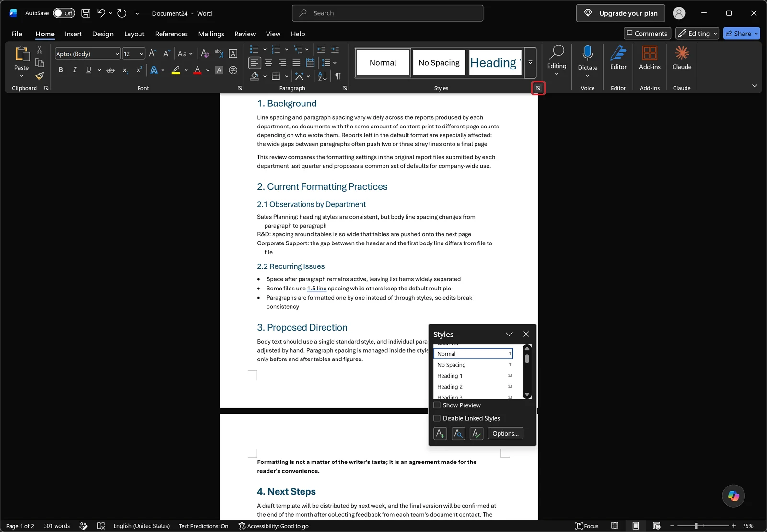Collapse the ribbon with chevron

[x=755, y=86]
